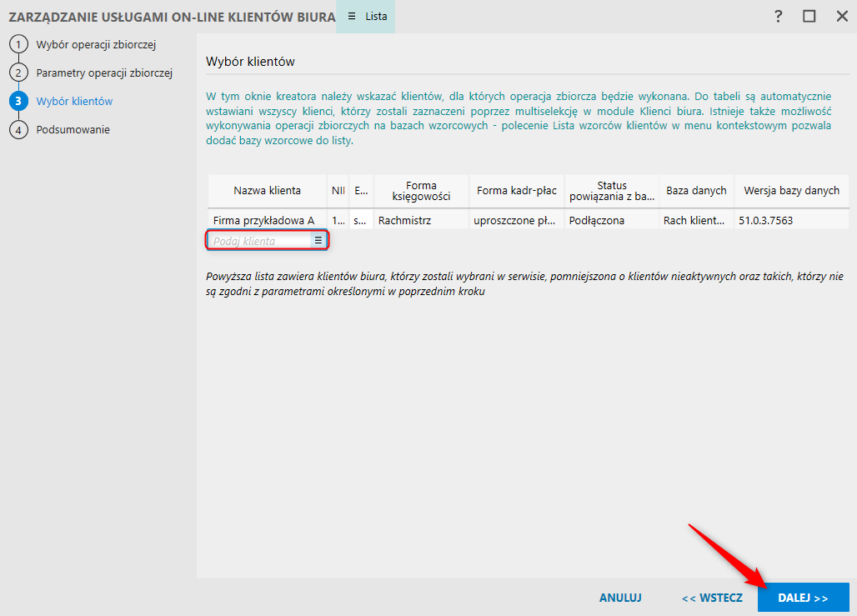Click the Wybór klientów section heading
This screenshot has height=616, width=857.
(250, 62)
